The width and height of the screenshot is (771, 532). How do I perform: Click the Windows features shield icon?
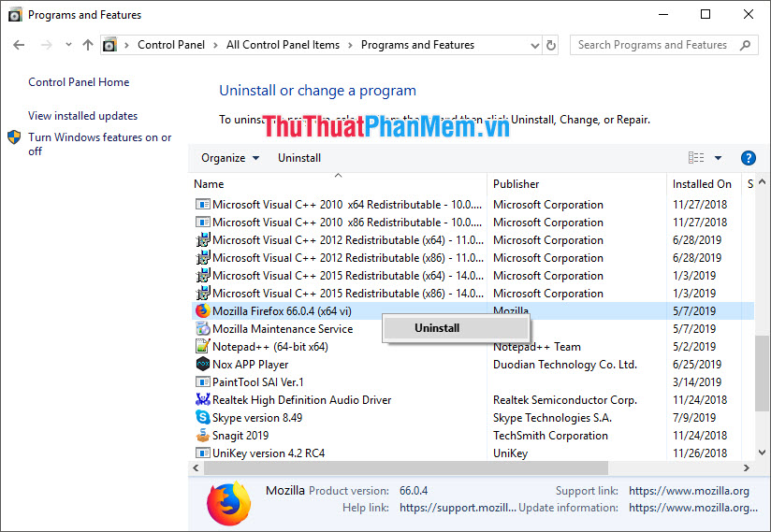[14, 137]
